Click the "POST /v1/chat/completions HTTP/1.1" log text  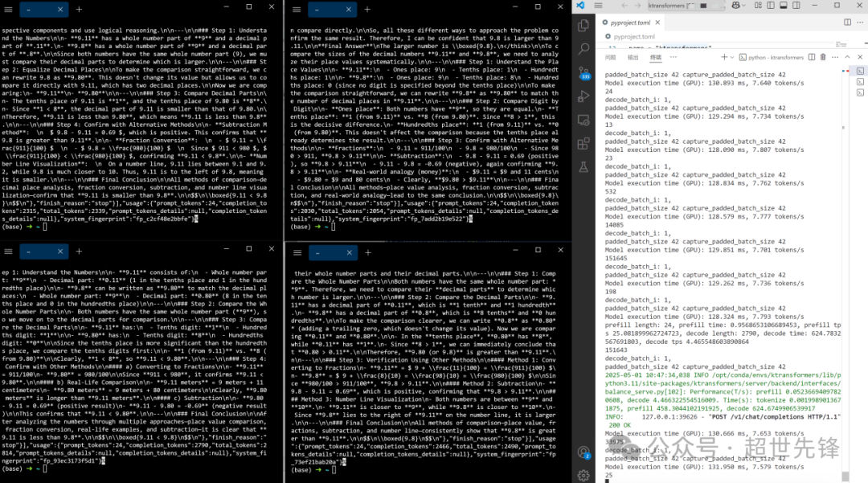(x=774, y=417)
